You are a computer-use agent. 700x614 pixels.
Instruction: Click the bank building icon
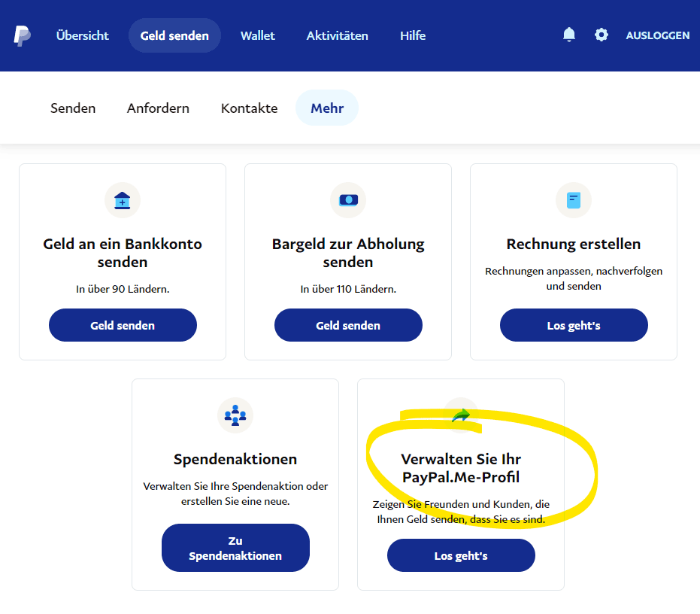click(x=123, y=200)
